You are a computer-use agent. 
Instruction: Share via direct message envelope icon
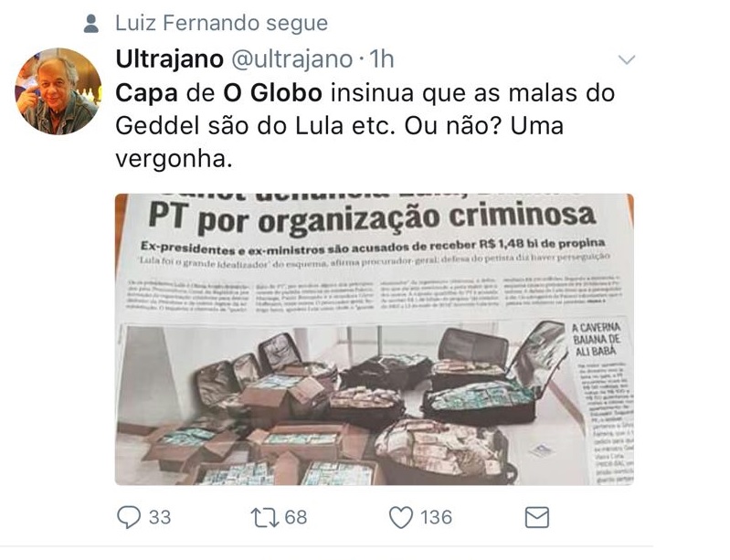click(x=537, y=518)
